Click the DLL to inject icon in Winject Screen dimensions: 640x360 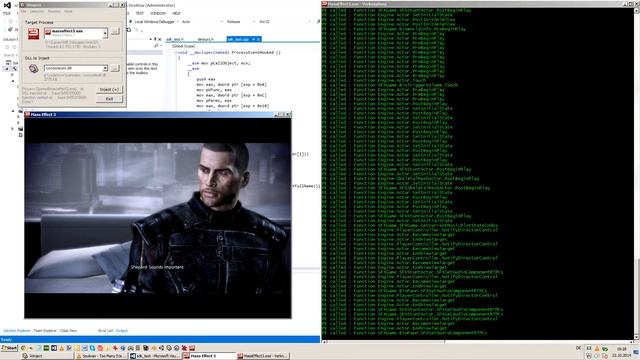point(33,69)
